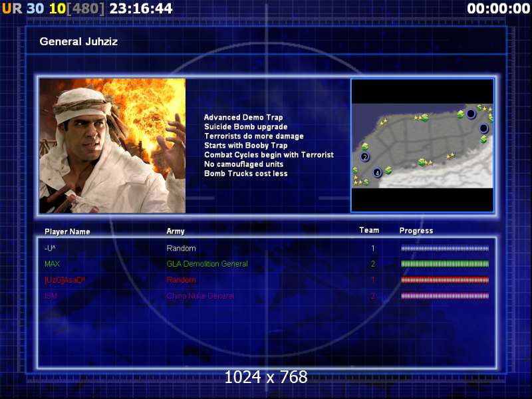Select start position 4 on the minimap
Image resolution: width=532 pixels, height=399 pixels.
point(377,173)
